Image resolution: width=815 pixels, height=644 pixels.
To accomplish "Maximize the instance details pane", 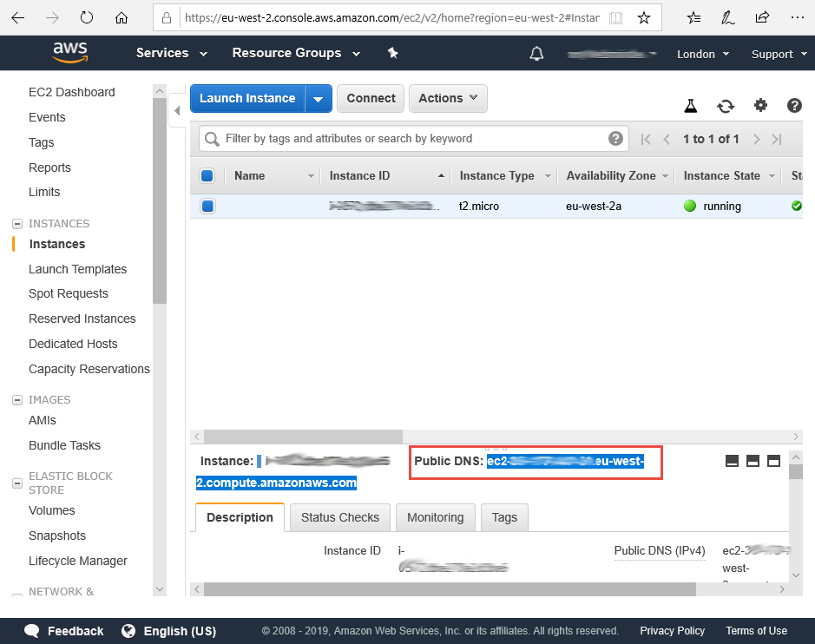I will 774,461.
